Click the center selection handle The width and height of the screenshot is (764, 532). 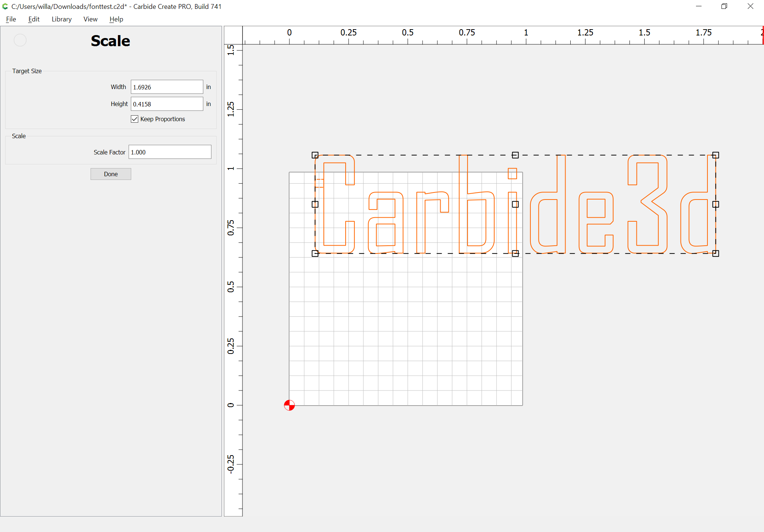pos(515,204)
